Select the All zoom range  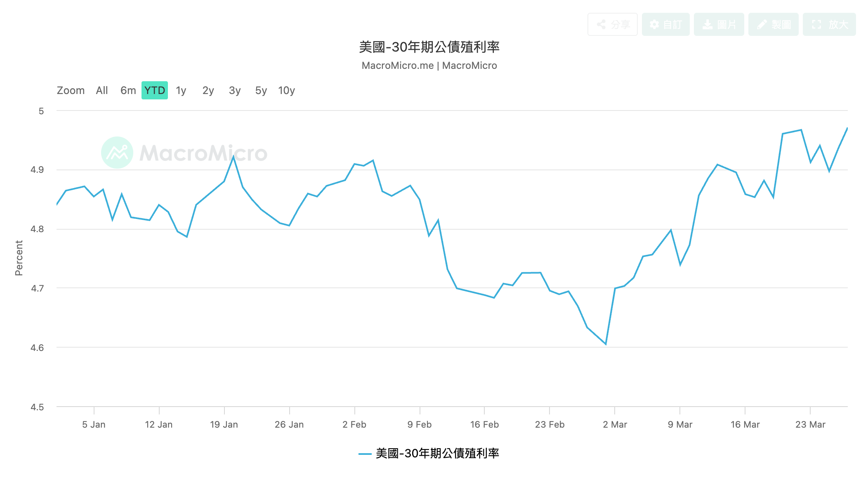click(x=101, y=90)
